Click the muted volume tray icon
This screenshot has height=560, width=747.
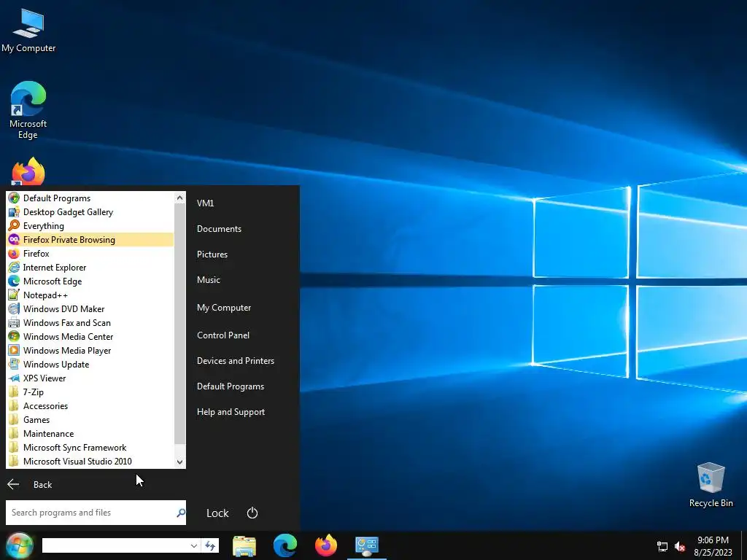[680, 546]
